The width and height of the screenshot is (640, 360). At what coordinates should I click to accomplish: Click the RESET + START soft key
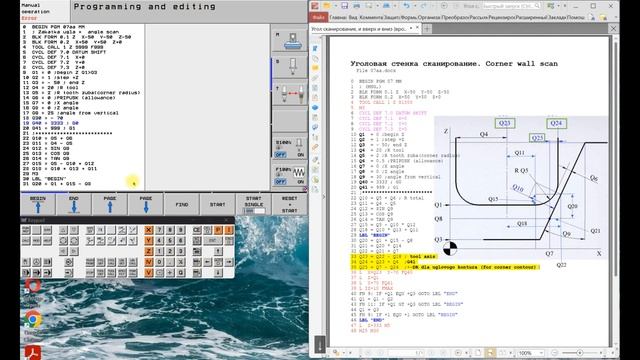289,204
